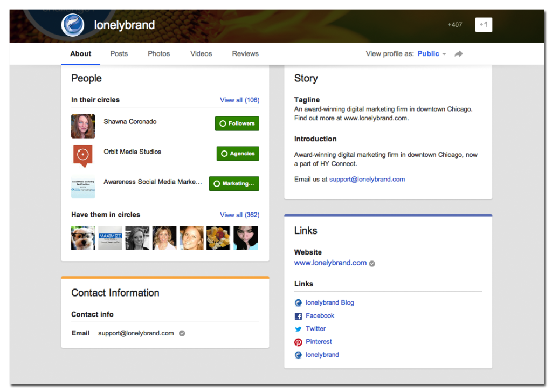This screenshot has width=552, height=392.
Task: Click the Pinterest icon under Links
Action: (298, 341)
